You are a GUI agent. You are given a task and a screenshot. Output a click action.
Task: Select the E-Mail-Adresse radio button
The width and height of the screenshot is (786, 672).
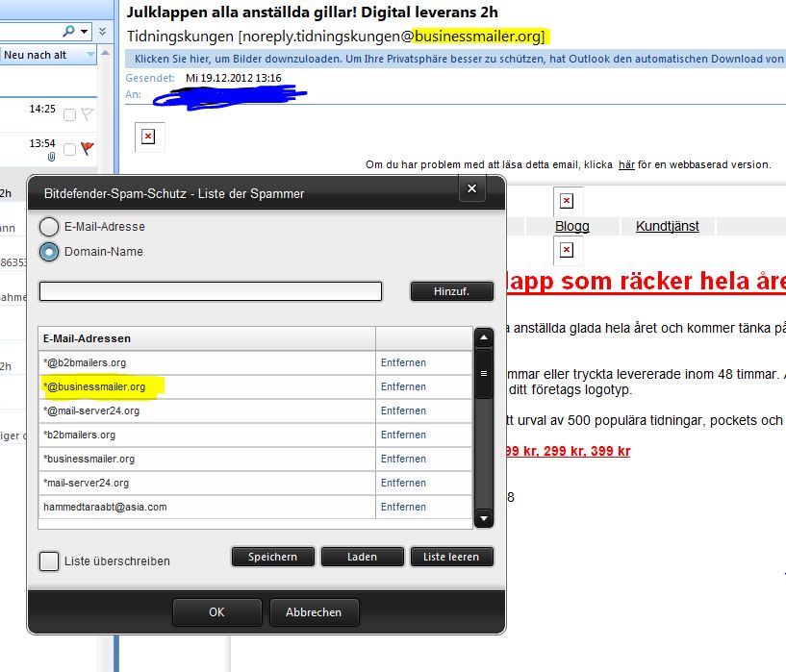coord(49,227)
